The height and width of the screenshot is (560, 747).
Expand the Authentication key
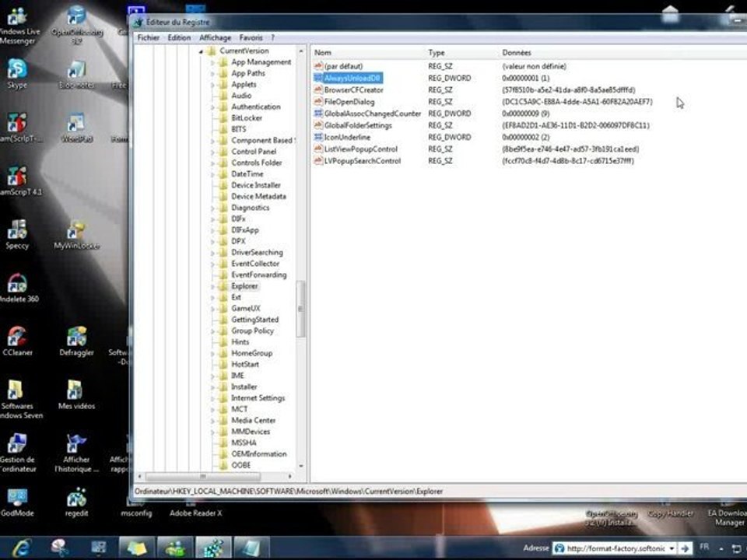coord(212,107)
